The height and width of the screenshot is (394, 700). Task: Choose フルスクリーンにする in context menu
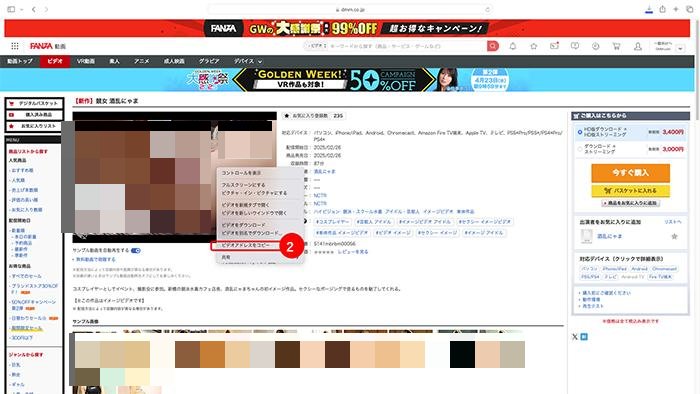tap(243, 185)
